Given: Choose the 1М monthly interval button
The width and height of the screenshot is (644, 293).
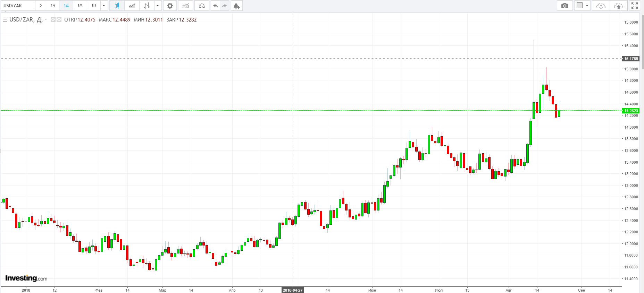Looking at the screenshot, I should tap(80, 6).
